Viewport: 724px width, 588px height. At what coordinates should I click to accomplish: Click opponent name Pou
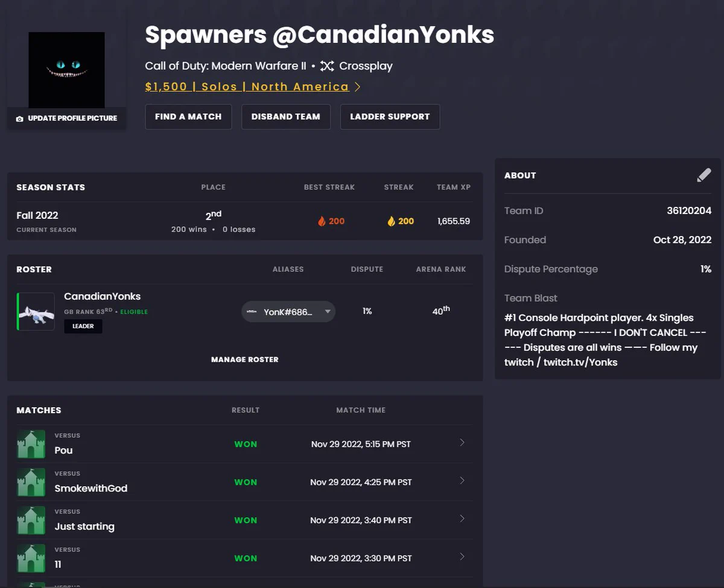click(63, 450)
